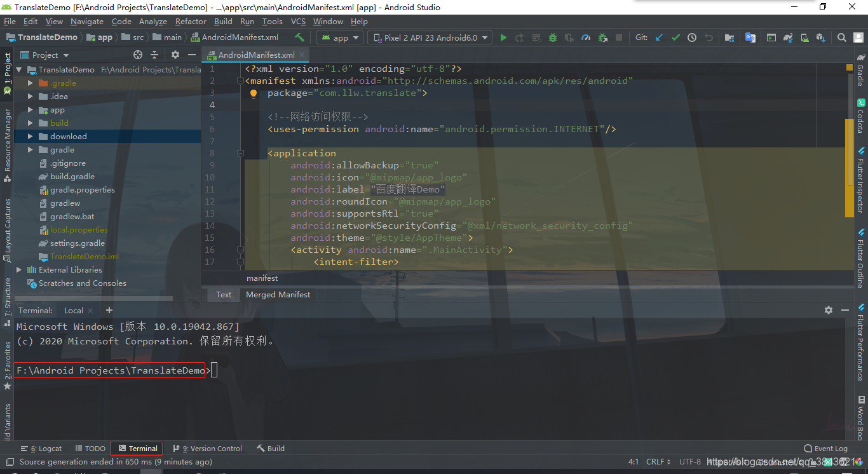Toggle the Layout Captures side panel

coord(7,230)
